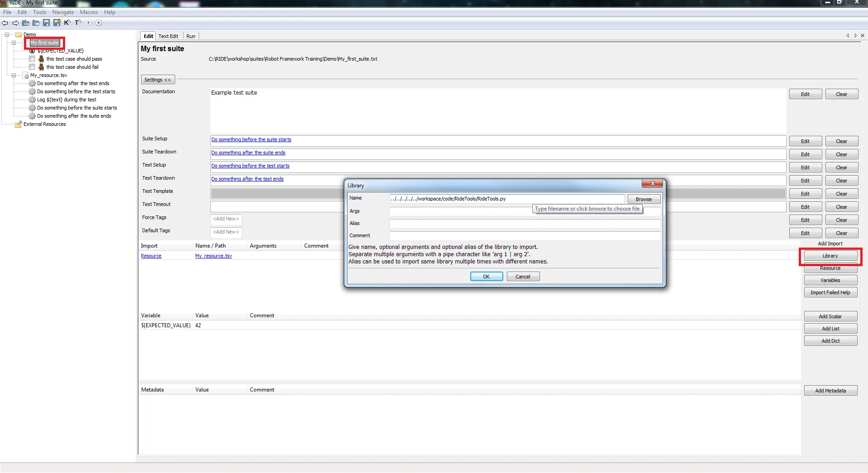Click the Open Test Suite toolbar icon
The height and width of the screenshot is (473, 868).
(26, 23)
